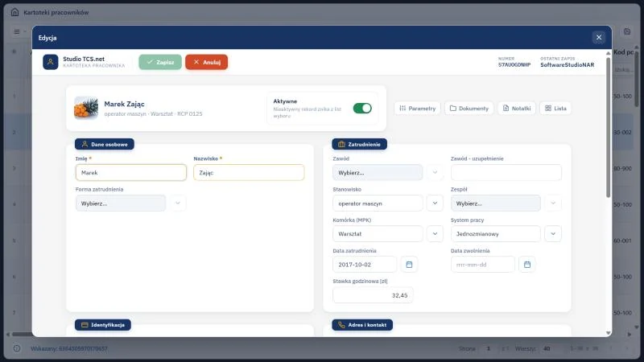Cancel editing with Anuluj button

coord(207,62)
